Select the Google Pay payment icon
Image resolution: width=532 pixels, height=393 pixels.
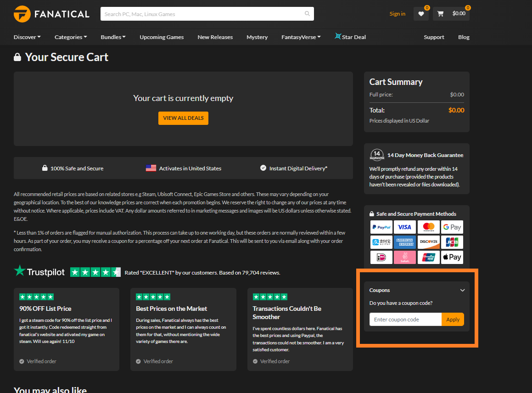coord(452,227)
